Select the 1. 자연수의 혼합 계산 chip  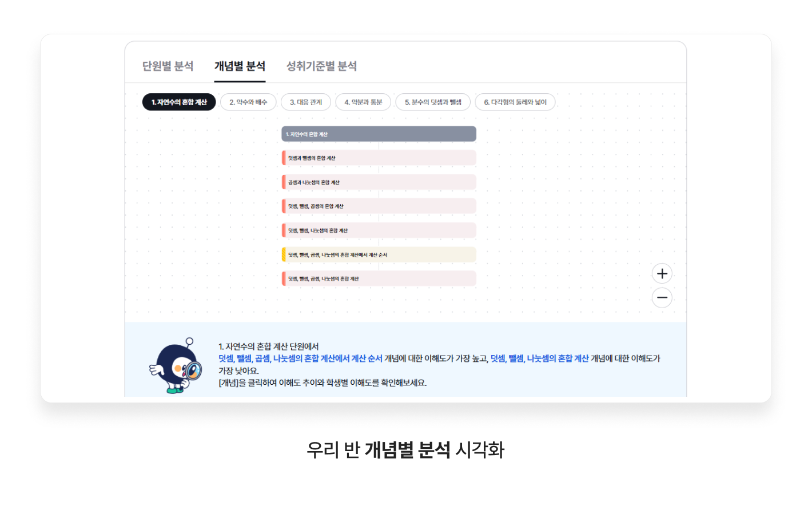pyautogui.click(x=179, y=102)
